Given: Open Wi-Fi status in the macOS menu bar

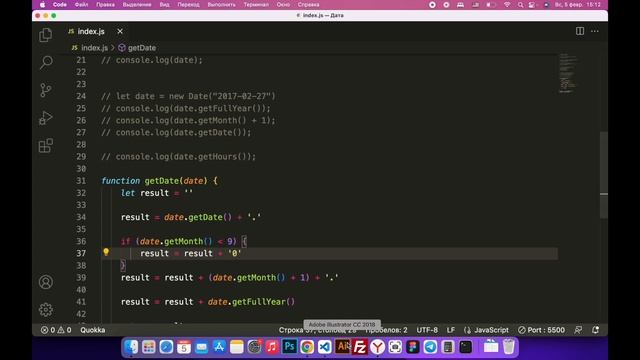Looking at the screenshot, I should tap(507, 5).
